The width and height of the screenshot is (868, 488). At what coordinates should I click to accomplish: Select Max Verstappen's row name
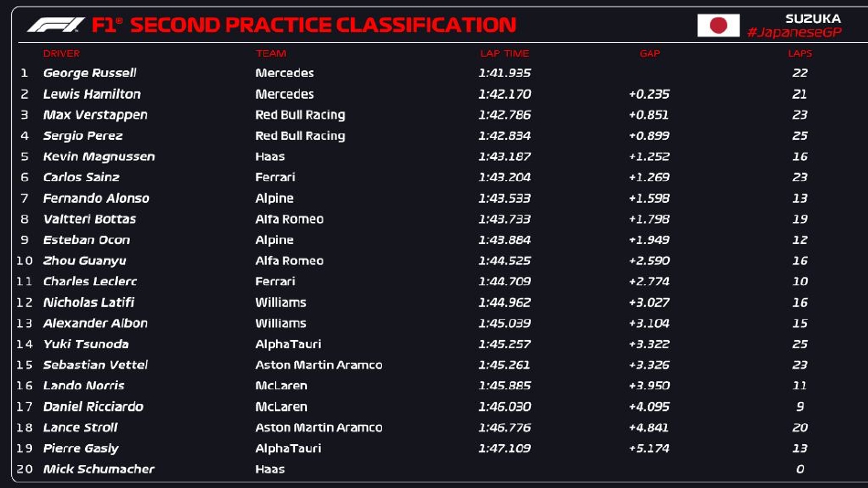click(x=95, y=115)
